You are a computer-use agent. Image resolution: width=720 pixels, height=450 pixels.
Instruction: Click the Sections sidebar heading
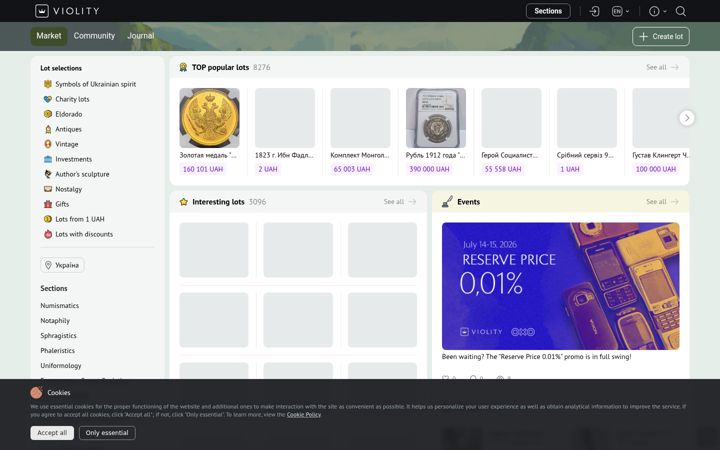coord(54,288)
